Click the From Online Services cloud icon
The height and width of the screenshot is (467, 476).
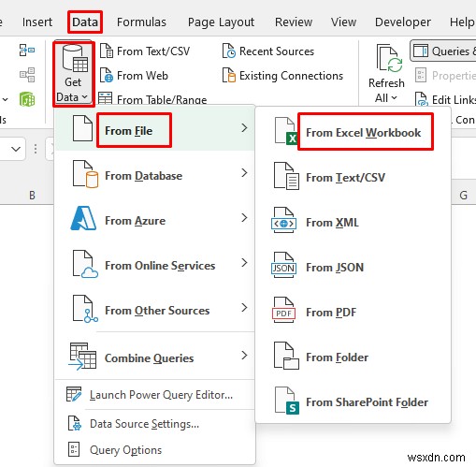click(x=85, y=264)
